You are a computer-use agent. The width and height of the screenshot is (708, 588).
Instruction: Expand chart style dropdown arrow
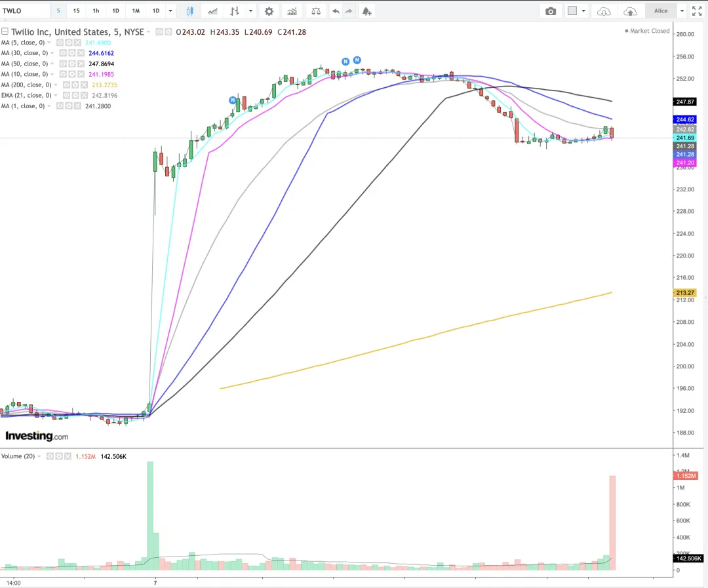click(x=250, y=11)
